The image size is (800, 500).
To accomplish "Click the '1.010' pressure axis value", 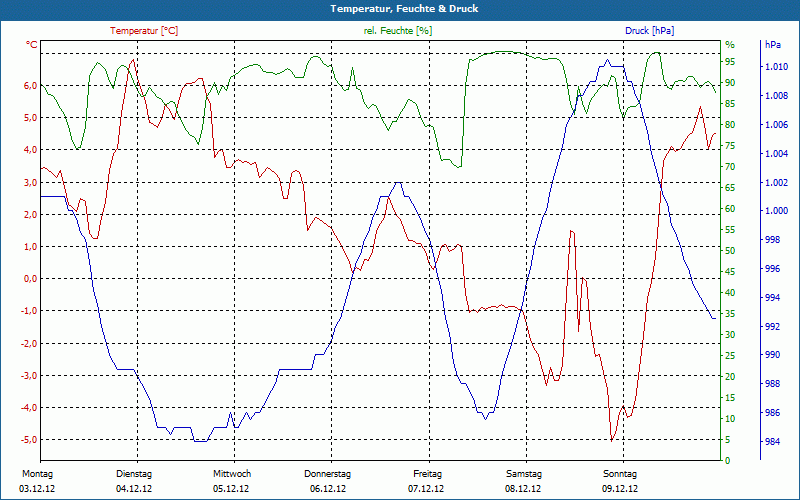I will tap(777, 67).
